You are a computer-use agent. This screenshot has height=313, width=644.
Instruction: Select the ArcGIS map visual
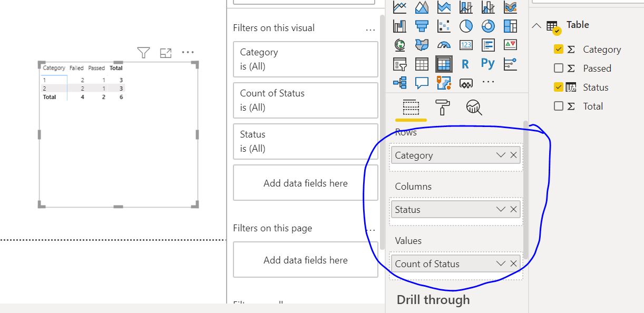tap(444, 83)
